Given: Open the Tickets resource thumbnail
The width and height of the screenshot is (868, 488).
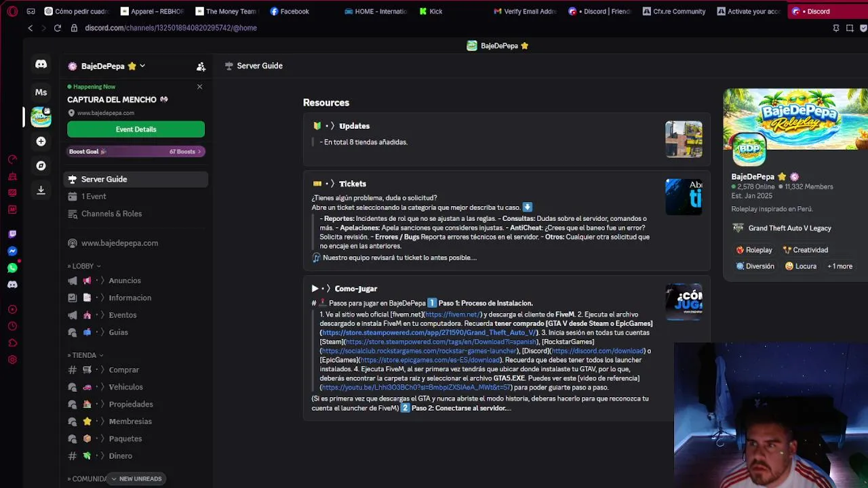Looking at the screenshot, I should pyautogui.click(x=684, y=197).
